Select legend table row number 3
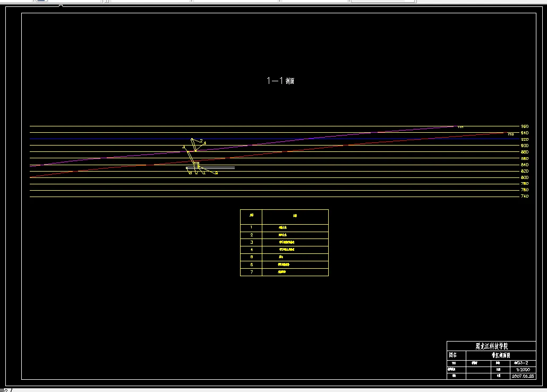547x392 pixels. [x=284, y=242]
